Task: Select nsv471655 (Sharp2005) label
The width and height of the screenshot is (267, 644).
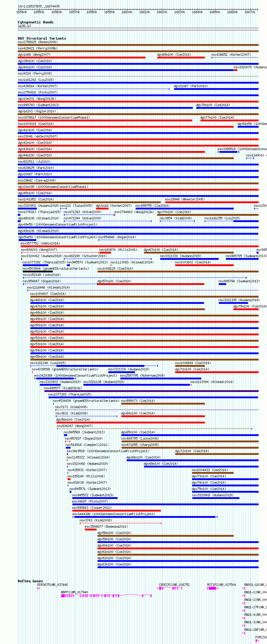Action: coord(140,445)
